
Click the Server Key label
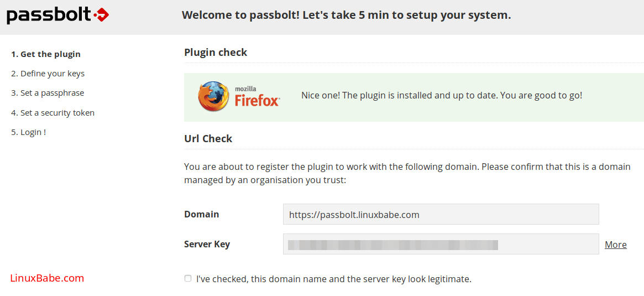pyautogui.click(x=207, y=244)
